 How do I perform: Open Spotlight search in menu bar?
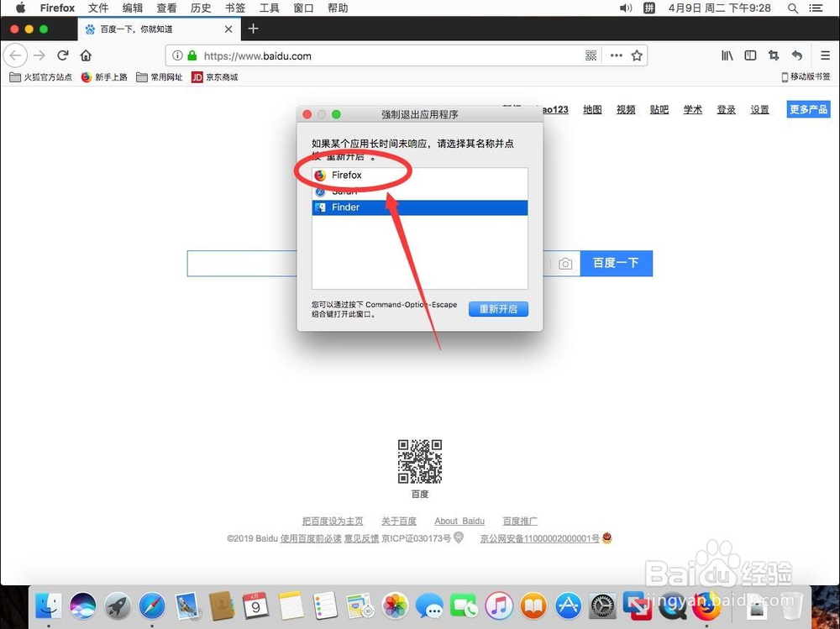tap(793, 8)
